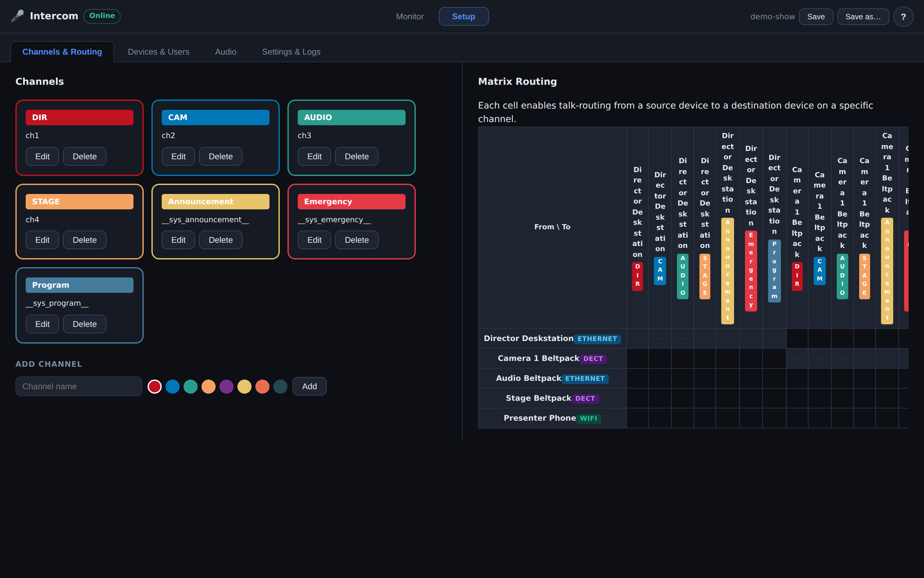Edit the DIR channel
This screenshot has height=578, width=924.
pyautogui.click(x=42, y=156)
